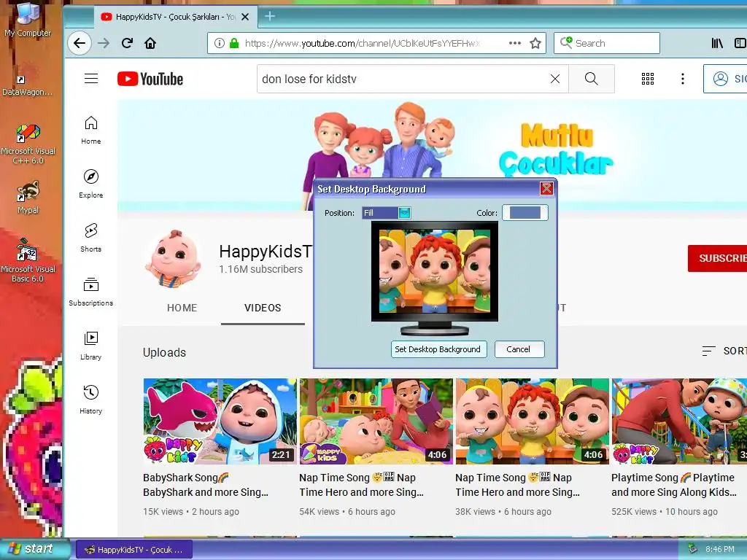Image resolution: width=747 pixels, height=560 pixels.
Task: Open page actions three-dot menu in URL bar
Action: tap(514, 43)
